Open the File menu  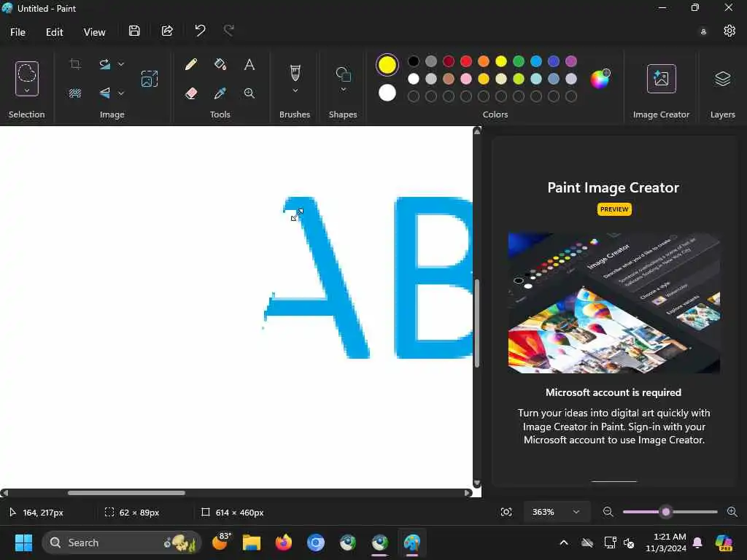(18, 32)
